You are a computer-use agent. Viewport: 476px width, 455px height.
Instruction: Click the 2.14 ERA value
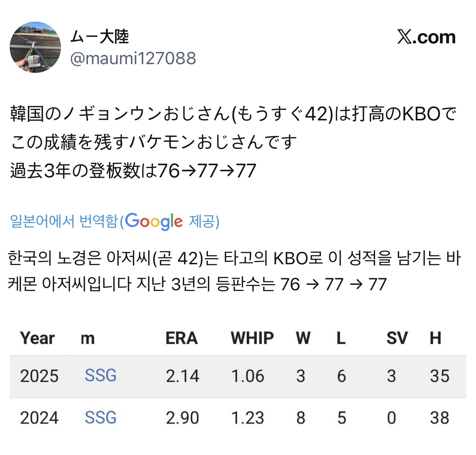(x=182, y=376)
